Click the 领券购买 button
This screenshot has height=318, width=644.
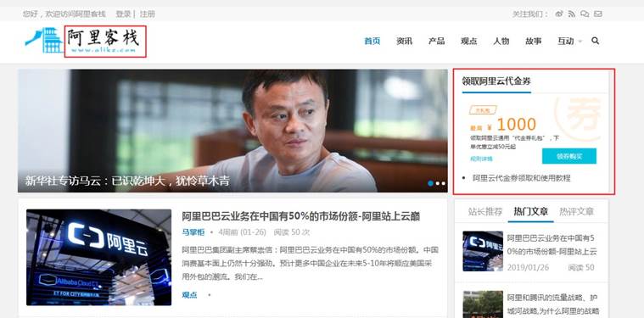[569, 156]
